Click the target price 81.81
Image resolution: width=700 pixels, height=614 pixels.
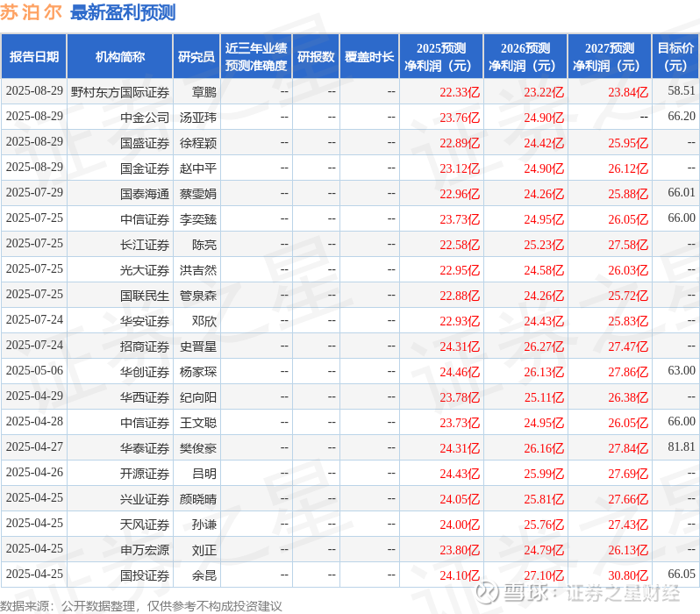coord(682,446)
